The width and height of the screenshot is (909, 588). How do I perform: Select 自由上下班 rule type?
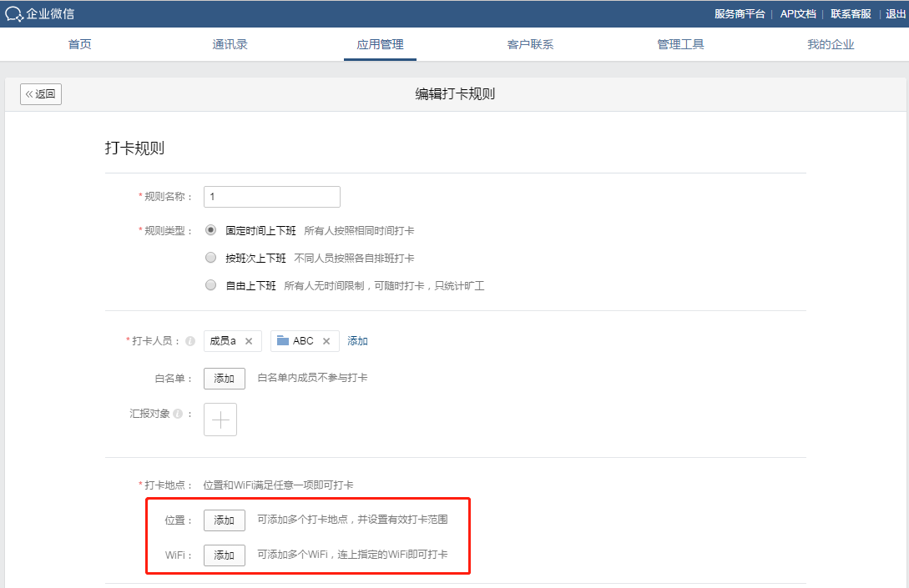(210, 284)
